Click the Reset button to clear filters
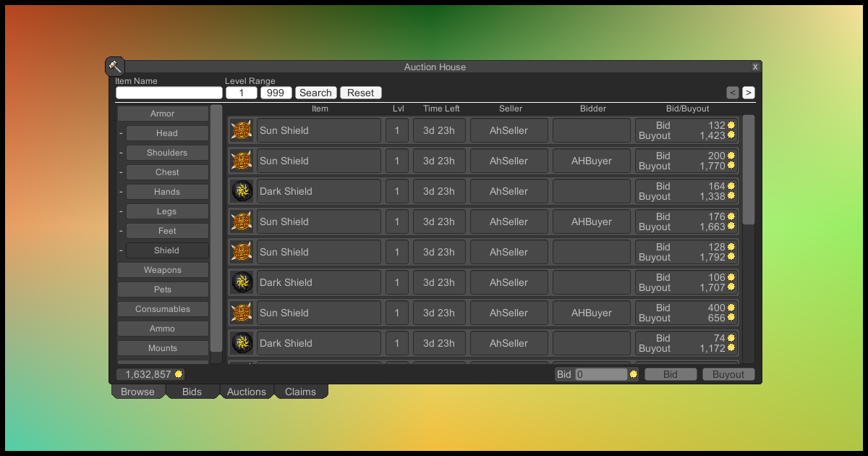Screen dimensions: 868x456 coord(361,93)
